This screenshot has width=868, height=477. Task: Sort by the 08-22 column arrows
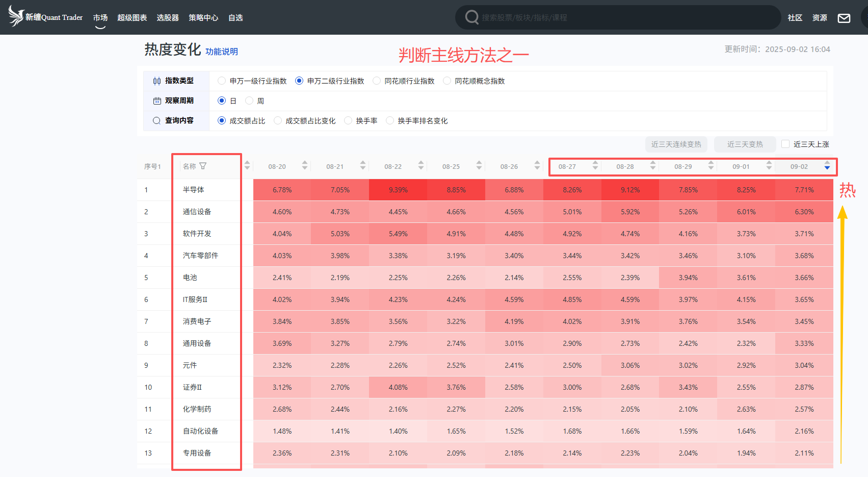tap(420, 165)
